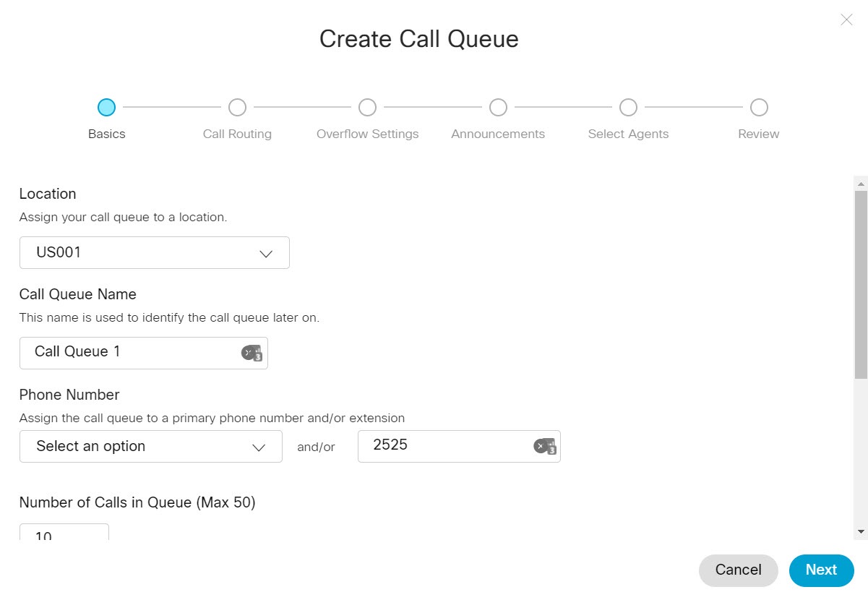Click the Announcements step circle
The width and height of the screenshot is (868, 600).
498,106
